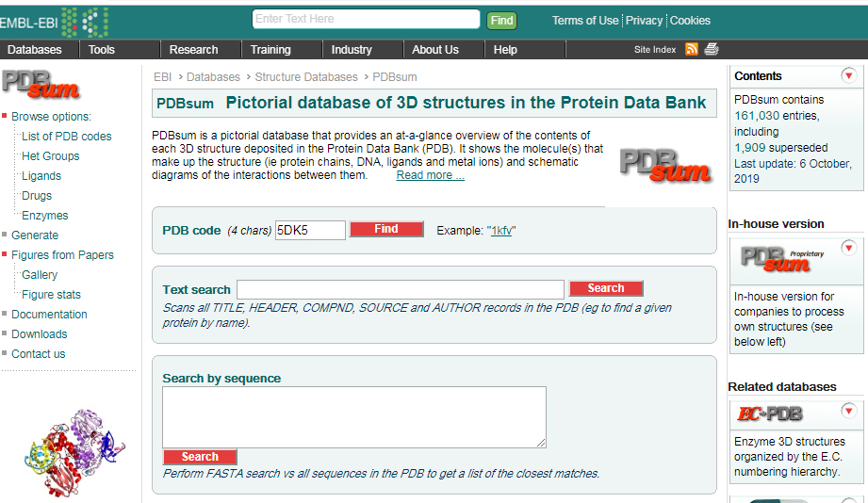Click the printer icon in navigation bar
The height and width of the screenshot is (503, 868).
pos(712,49)
